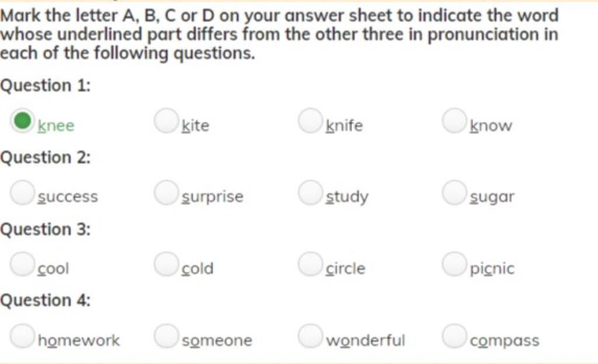This screenshot has height=364, width=598.
Task: Click the word label 'knife'
Action: coord(344,125)
